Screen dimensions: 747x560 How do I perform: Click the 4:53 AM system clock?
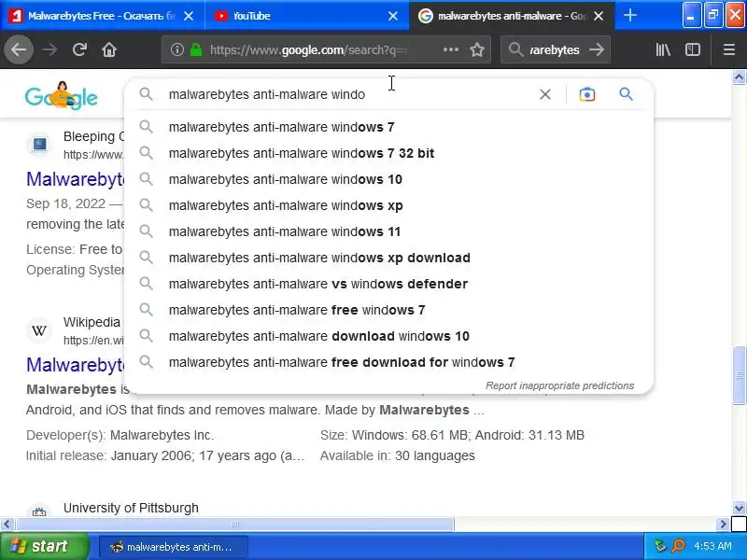pyautogui.click(x=712, y=546)
